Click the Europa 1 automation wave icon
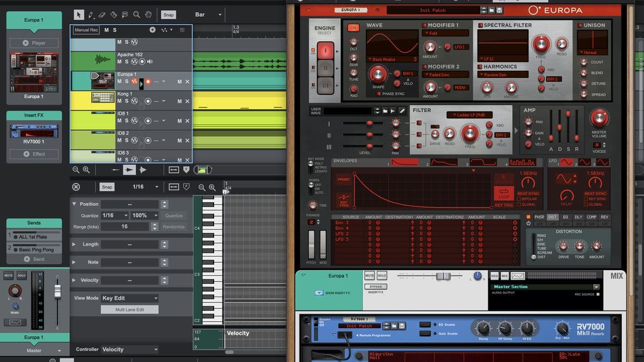Image resolution: width=644 pixels, height=362 pixels. tap(134, 81)
